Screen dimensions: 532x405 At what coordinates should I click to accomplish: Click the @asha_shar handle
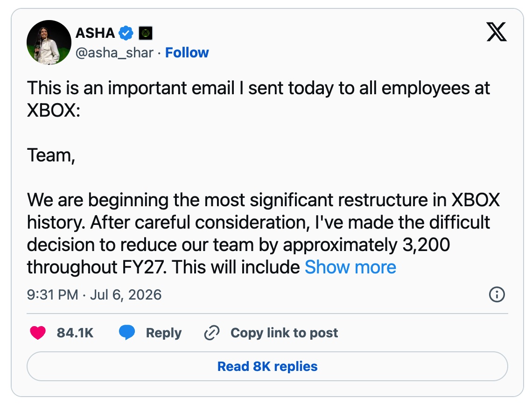point(114,53)
